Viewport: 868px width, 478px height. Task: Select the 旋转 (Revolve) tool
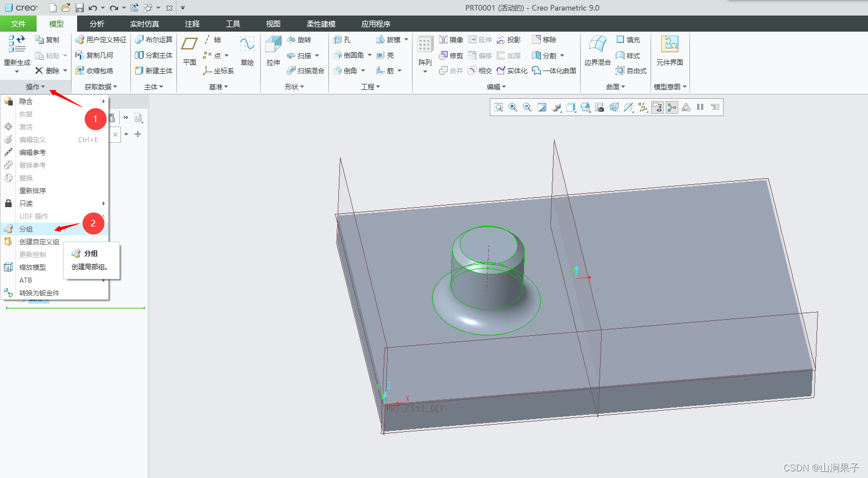pos(299,40)
